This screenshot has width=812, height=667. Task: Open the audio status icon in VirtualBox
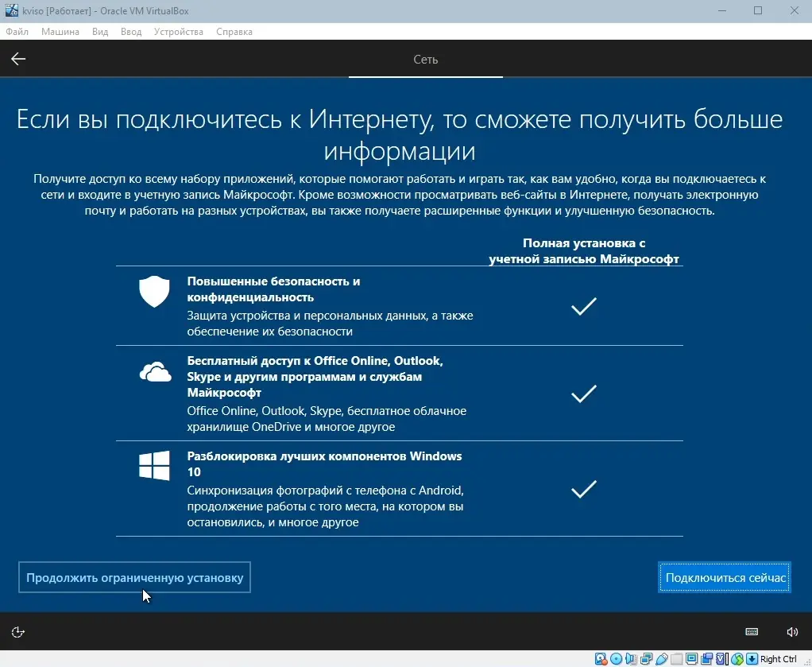tap(632, 659)
